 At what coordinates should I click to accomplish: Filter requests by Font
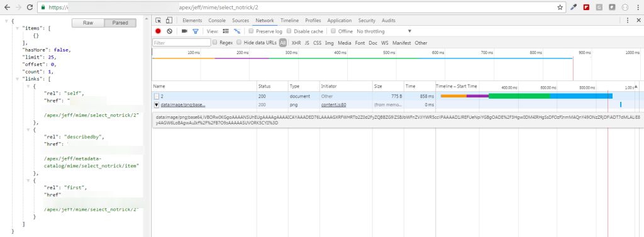click(x=360, y=43)
